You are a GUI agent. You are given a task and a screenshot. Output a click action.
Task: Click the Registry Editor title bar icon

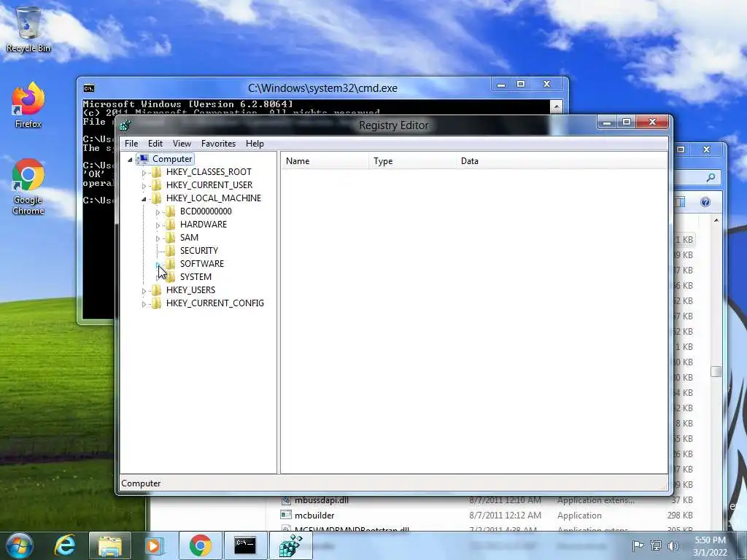pos(125,125)
